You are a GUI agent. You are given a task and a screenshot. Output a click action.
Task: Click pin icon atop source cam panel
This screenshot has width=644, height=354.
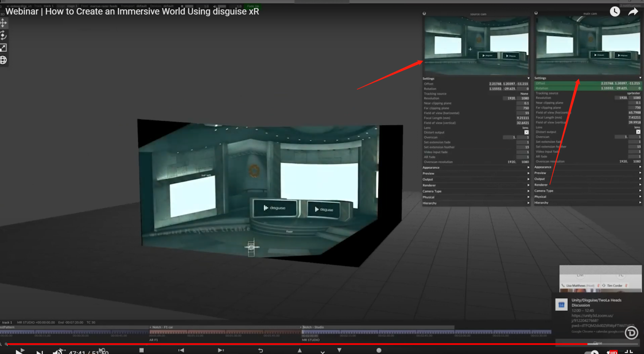tap(424, 14)
